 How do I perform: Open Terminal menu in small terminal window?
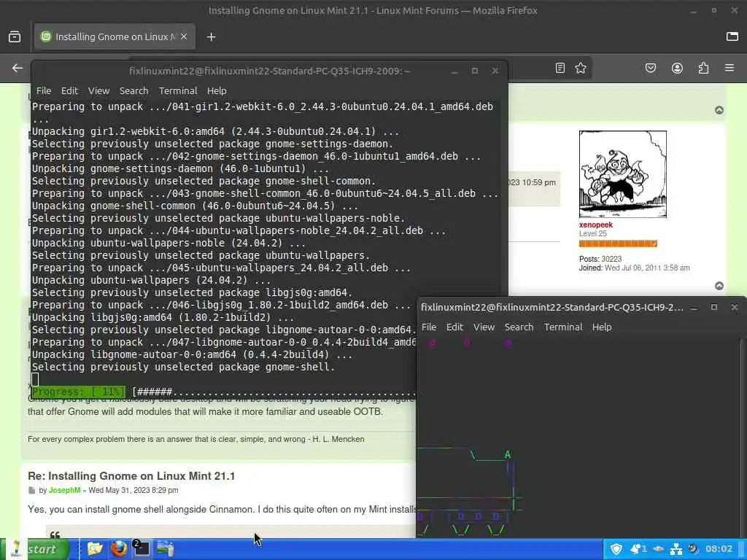[563, 327]
